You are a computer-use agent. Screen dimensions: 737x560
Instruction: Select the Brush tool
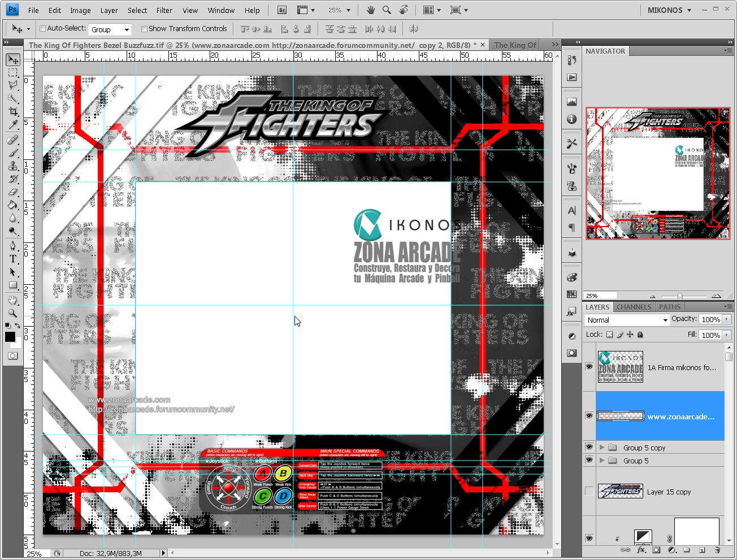coord(13,153)
